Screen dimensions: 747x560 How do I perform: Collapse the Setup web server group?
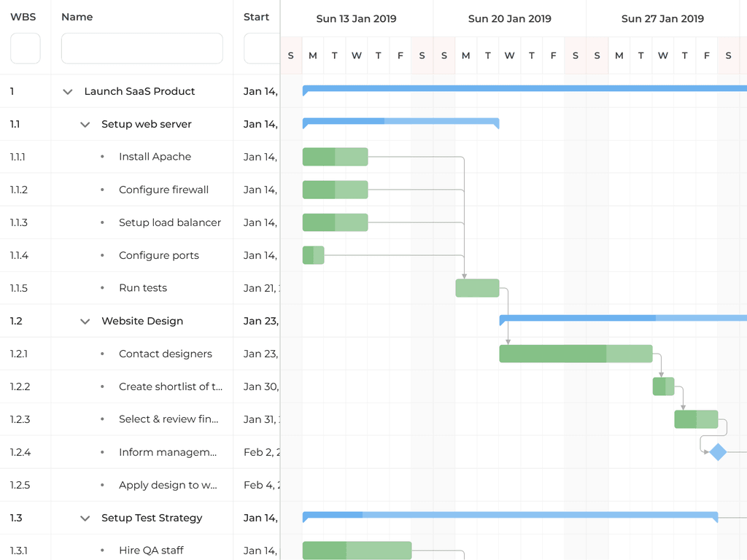point(85,125)
